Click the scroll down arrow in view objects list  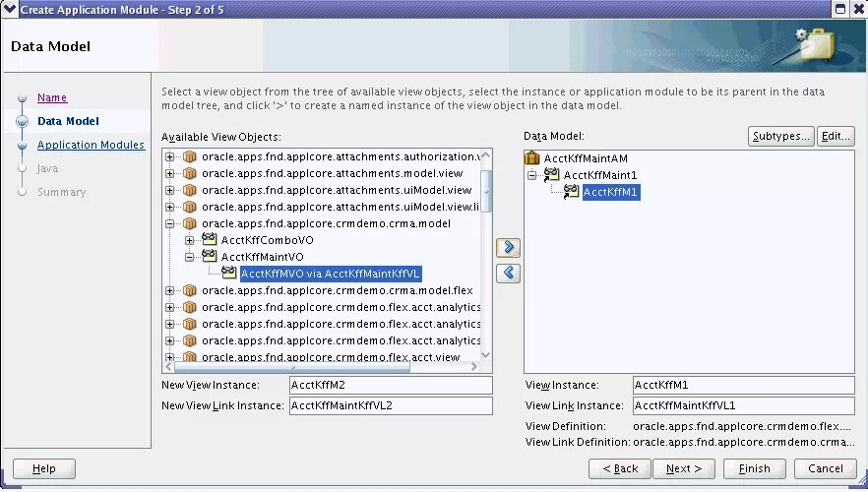tap(486, 355)
